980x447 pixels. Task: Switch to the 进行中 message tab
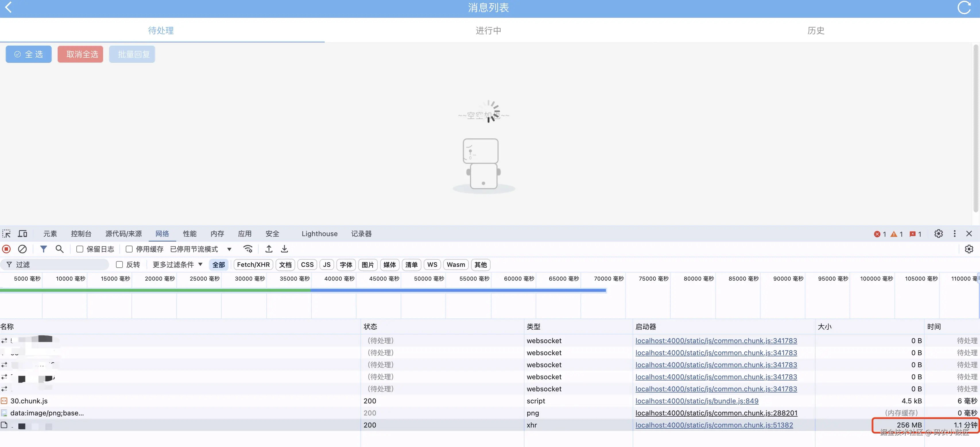pos(488,30)
